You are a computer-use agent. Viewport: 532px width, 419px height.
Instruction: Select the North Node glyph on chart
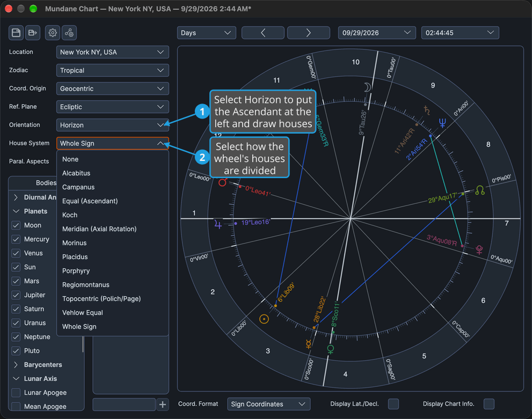click(480, 190)
